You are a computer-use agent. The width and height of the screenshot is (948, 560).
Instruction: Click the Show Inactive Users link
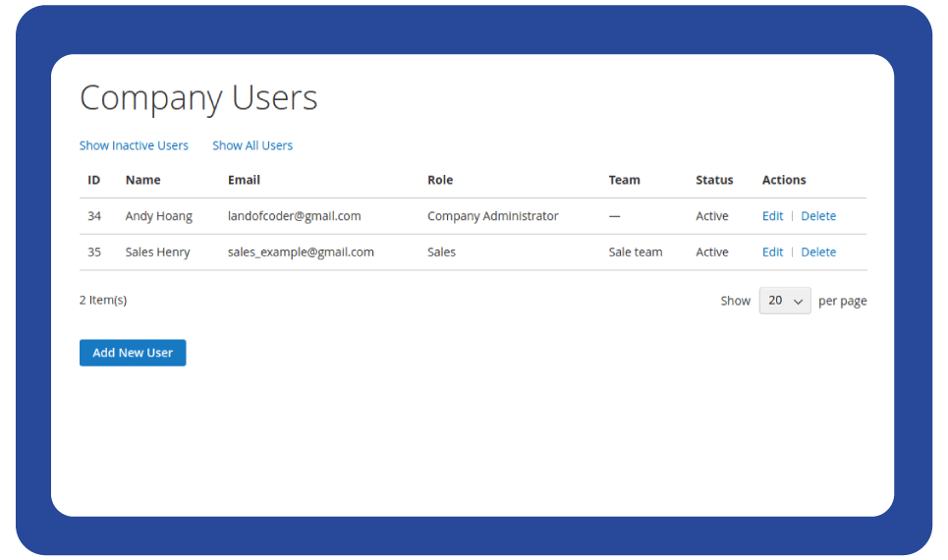point(134,145)
